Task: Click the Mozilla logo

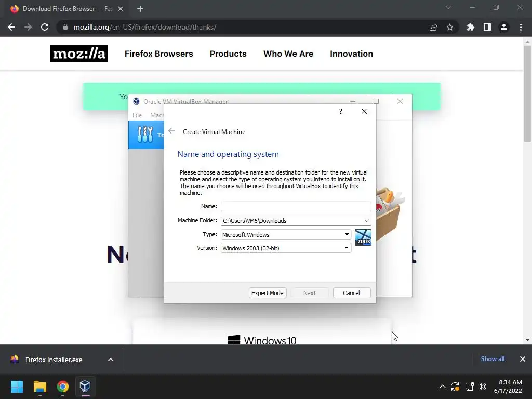Action: [x=79, y=54]
